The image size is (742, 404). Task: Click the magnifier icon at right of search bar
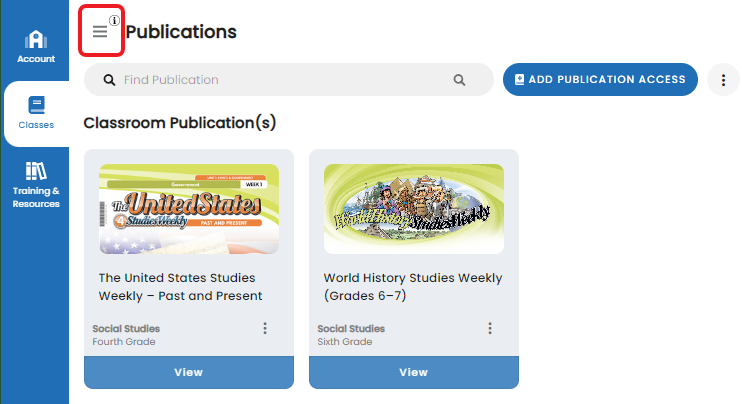click(459, 80)
